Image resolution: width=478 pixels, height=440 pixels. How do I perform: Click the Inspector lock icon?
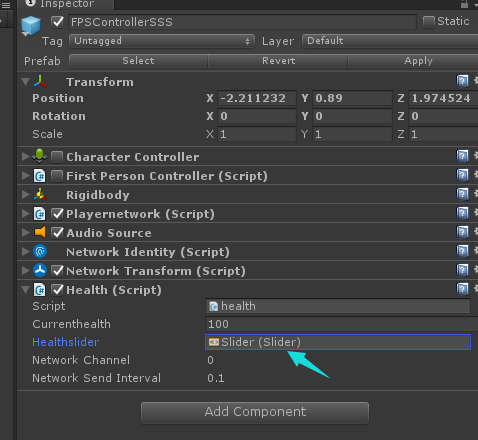[x=464, y=4]
